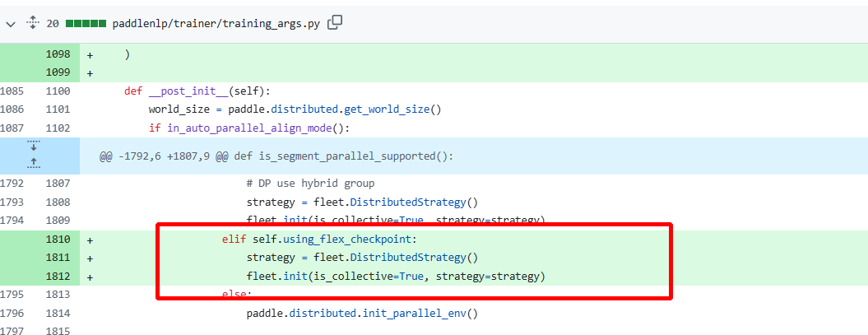
Task: Select added line number 1811
Action: (58, 258)
